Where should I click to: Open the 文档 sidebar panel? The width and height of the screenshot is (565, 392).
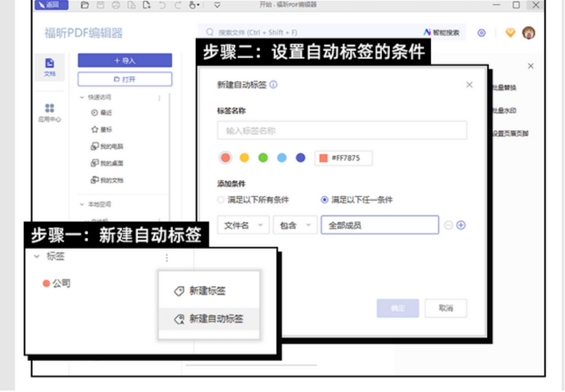50,67
